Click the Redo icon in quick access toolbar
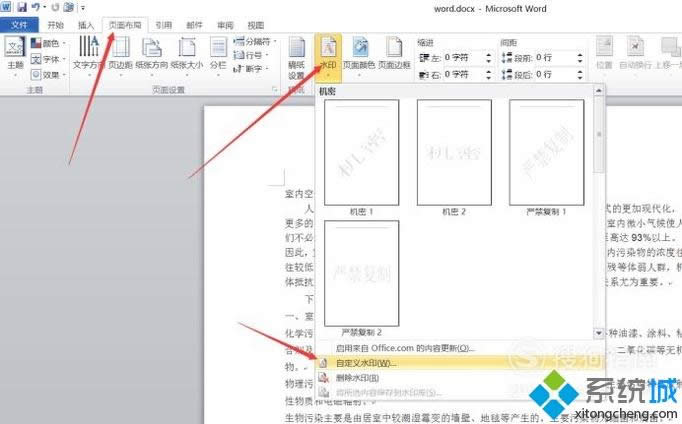The image size is (682, 424). tap(55, 7)
